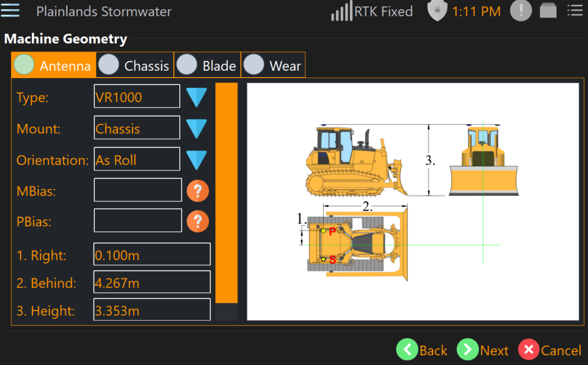This screenshot has width=588, height=365.
Task: Switch to the Antenna tab
Action: tap(53, 66)
